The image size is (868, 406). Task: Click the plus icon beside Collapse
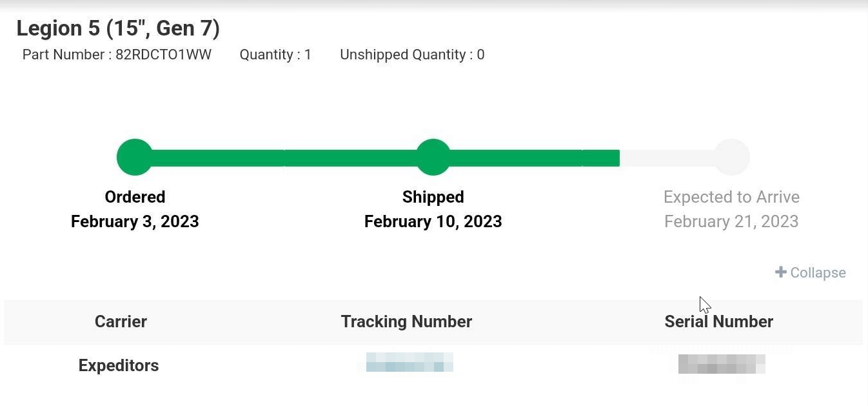tap(780, 272)
